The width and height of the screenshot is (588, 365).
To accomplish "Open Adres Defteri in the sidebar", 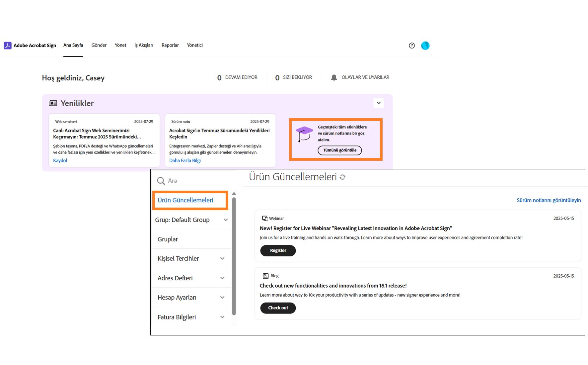I will [x=175, y=278].
